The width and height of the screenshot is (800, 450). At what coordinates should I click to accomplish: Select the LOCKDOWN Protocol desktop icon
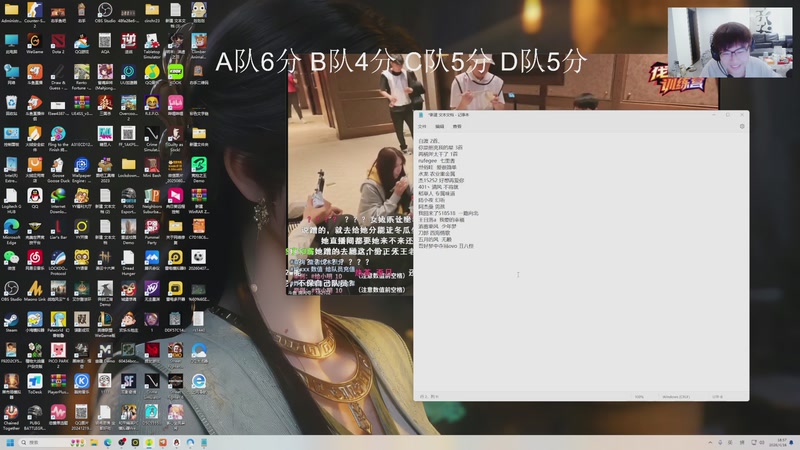point(58,263)
